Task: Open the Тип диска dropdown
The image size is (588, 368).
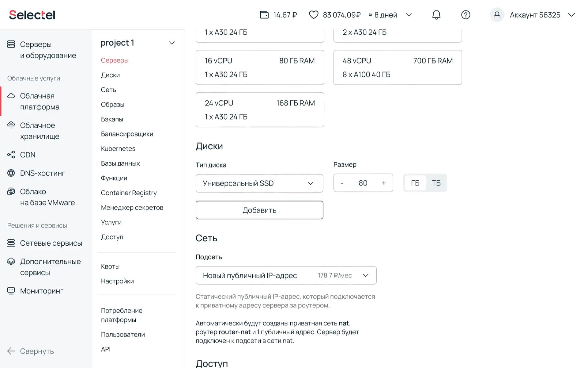Action: pos(259,183)
